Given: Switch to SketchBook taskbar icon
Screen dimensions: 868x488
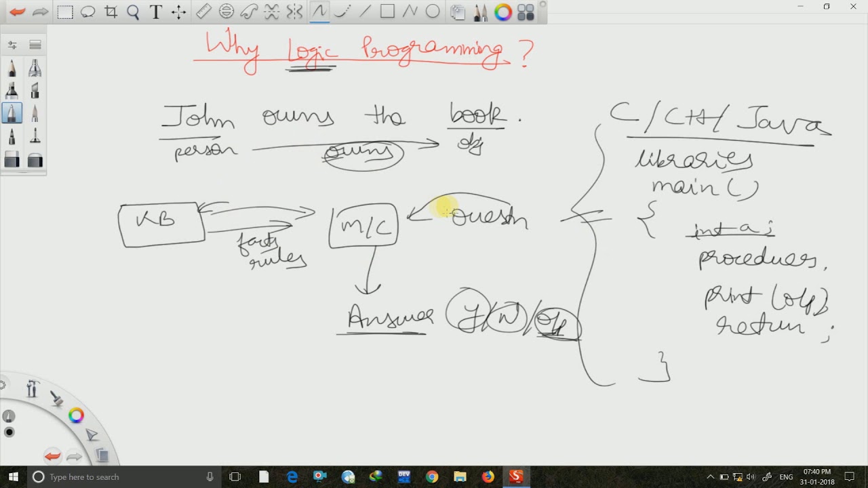Looking at the screenshot, I should (x=516, y=477).
